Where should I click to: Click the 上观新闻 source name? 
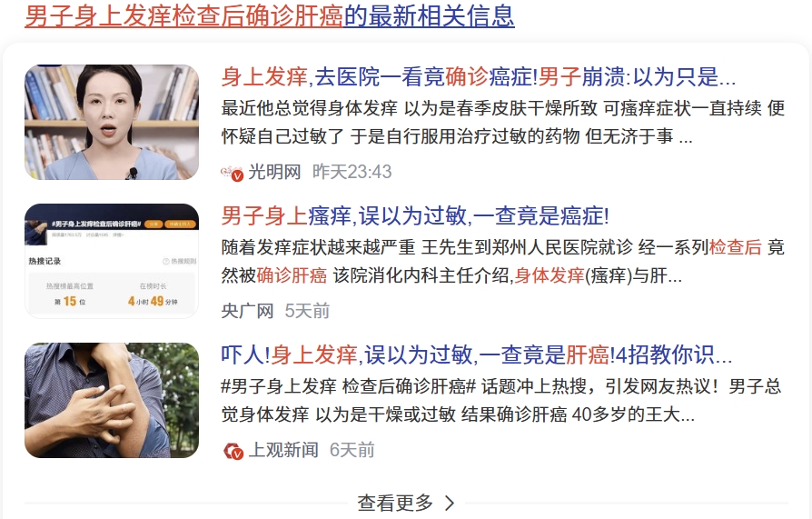click(x=283, y=450)
